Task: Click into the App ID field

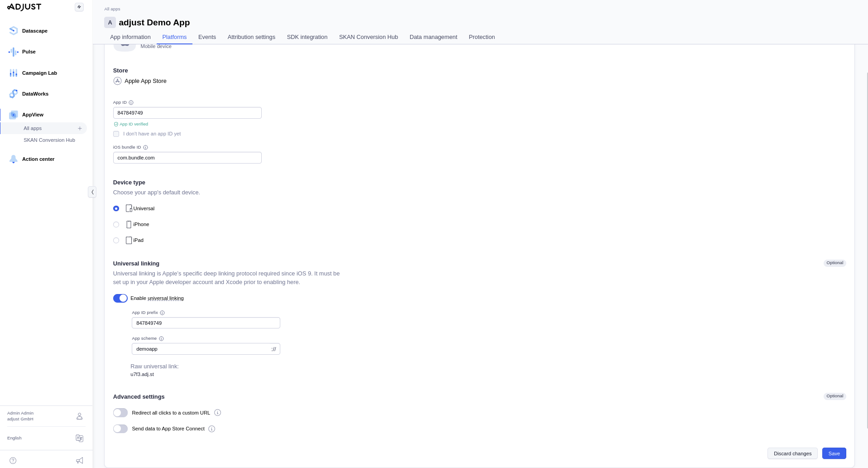Action: (187, 113)
